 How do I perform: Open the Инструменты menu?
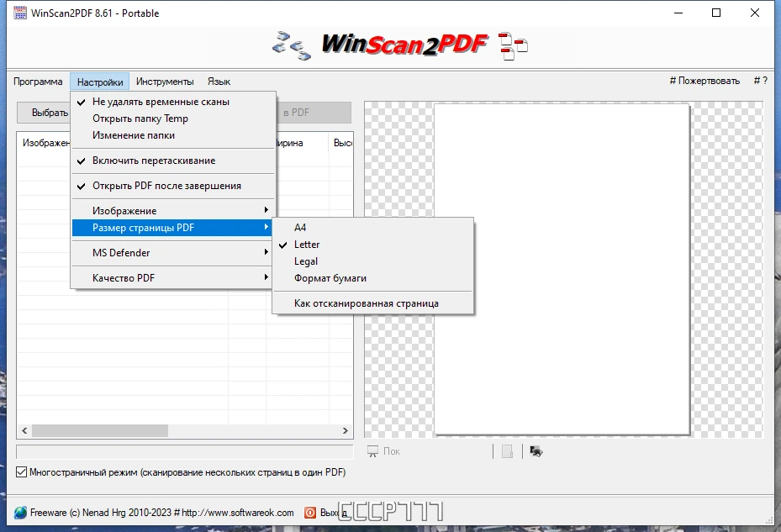tap(165, 82)
